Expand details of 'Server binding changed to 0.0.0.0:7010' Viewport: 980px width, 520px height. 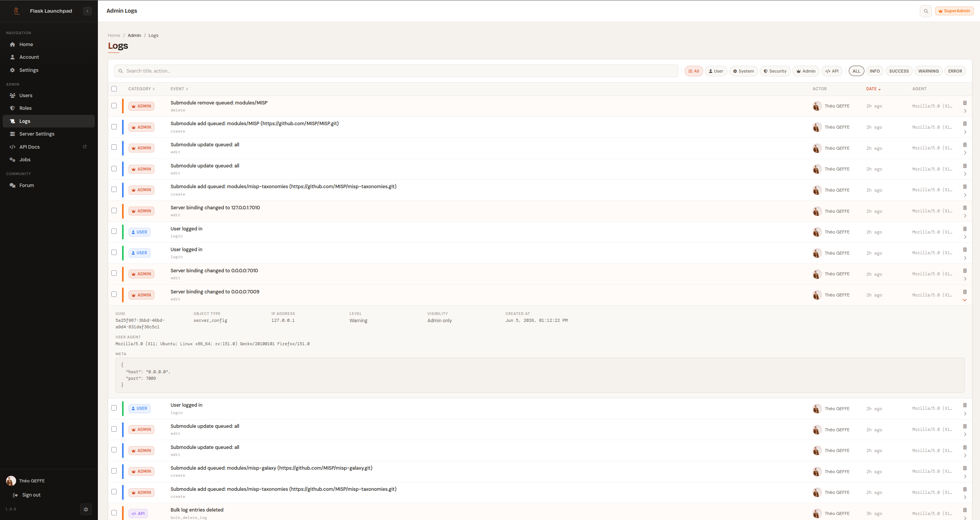(965, 279)
